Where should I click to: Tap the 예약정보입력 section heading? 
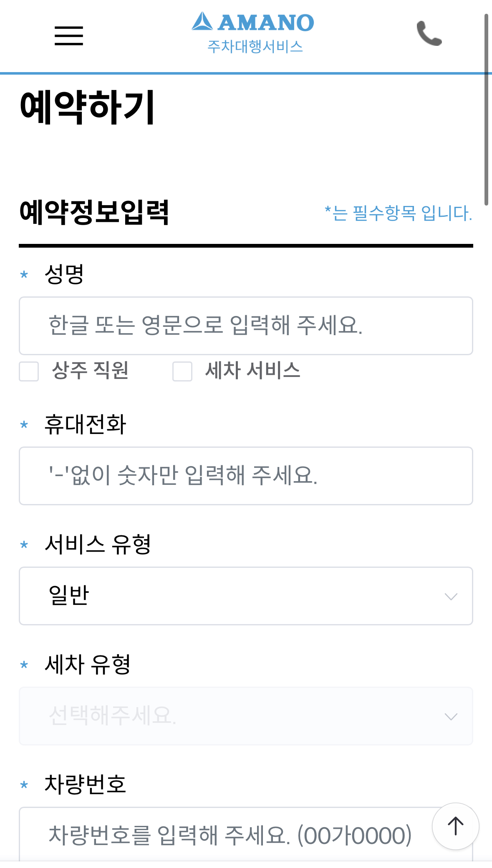coord(95,213)
